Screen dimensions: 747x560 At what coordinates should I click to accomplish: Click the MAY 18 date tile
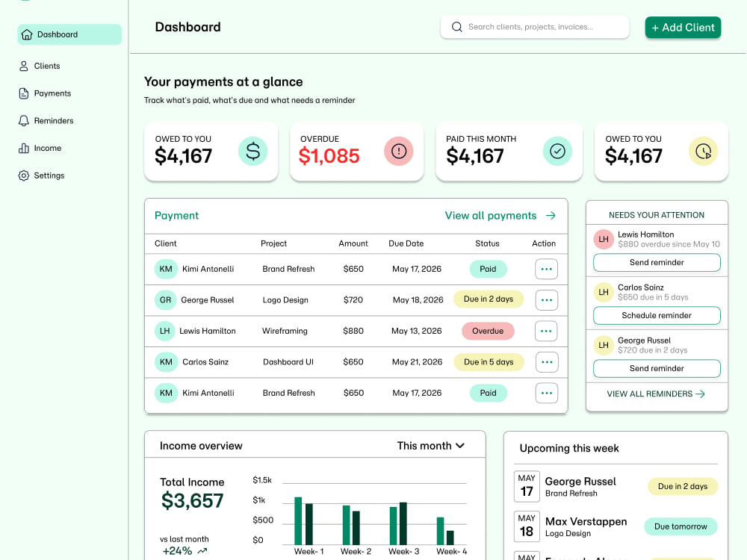coord(527,526)
